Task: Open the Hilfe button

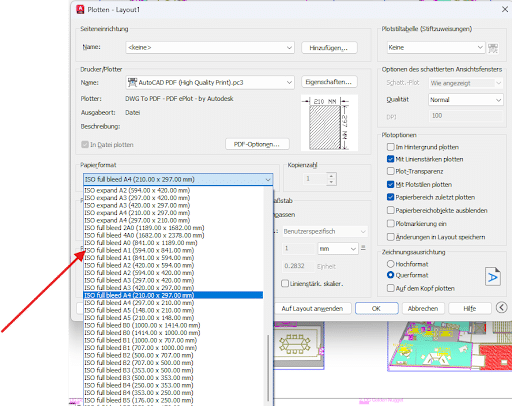Action: click(469, 308)
